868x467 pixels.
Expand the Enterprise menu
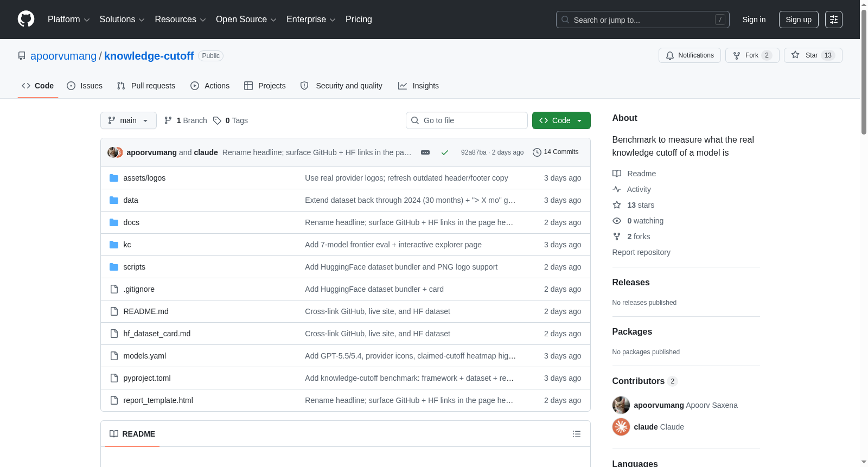pyautogui.click(x=311, y=20)
